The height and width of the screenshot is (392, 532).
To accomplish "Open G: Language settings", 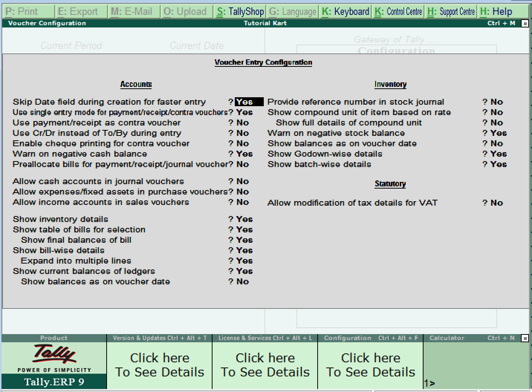I will pos(292,11).
